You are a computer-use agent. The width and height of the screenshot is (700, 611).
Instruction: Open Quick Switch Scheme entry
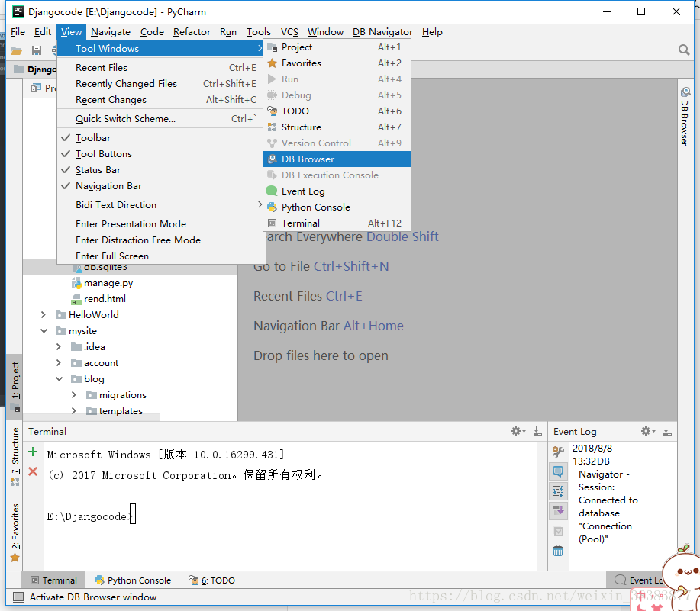[161, 119]
